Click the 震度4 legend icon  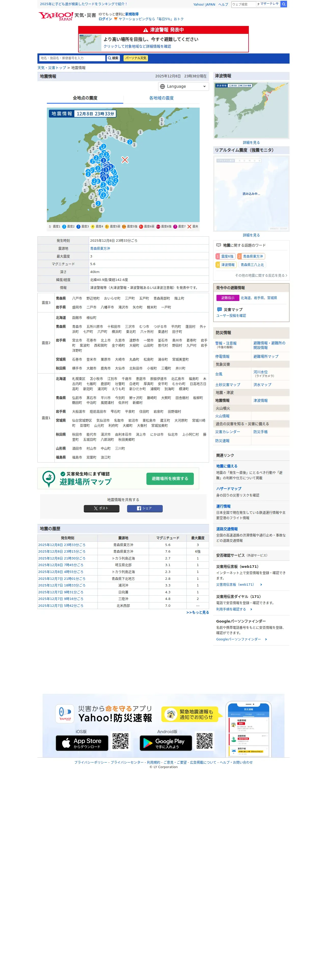[92, 226]
